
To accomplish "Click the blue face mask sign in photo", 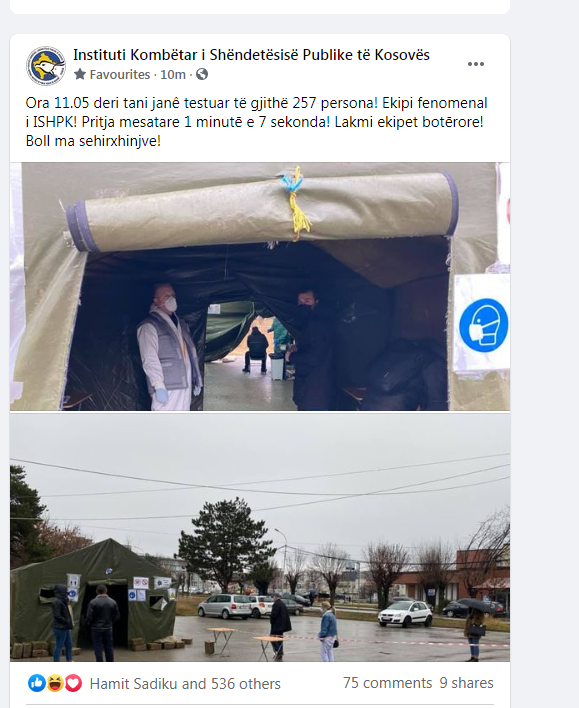I will [x=483, y=325].
